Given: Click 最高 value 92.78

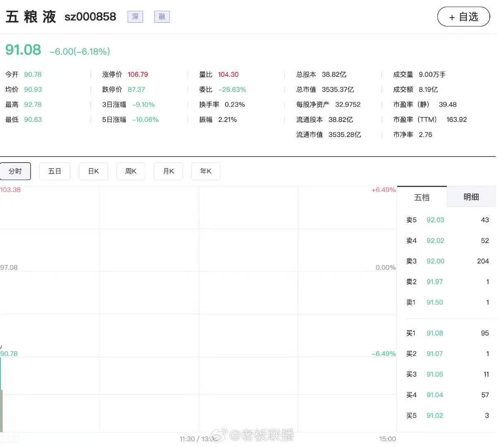Looking at the screenshot, I should point(33,105).
